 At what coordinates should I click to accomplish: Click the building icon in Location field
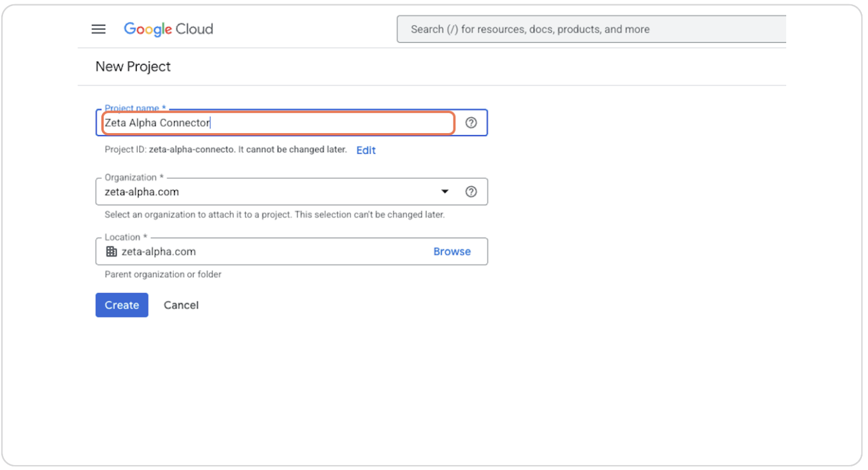[x=111, y=251]
